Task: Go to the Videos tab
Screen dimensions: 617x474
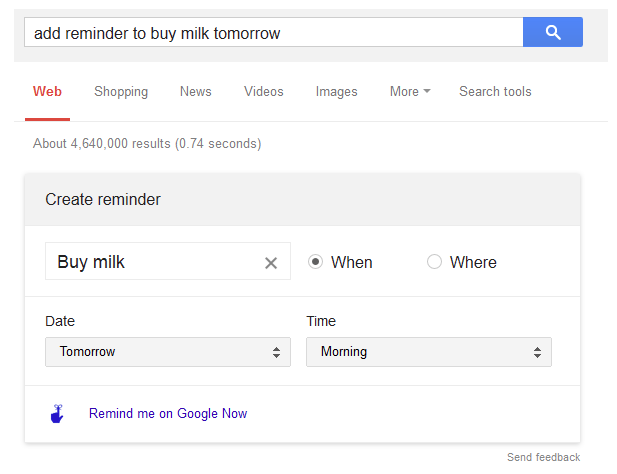Action: click(263, 92)
